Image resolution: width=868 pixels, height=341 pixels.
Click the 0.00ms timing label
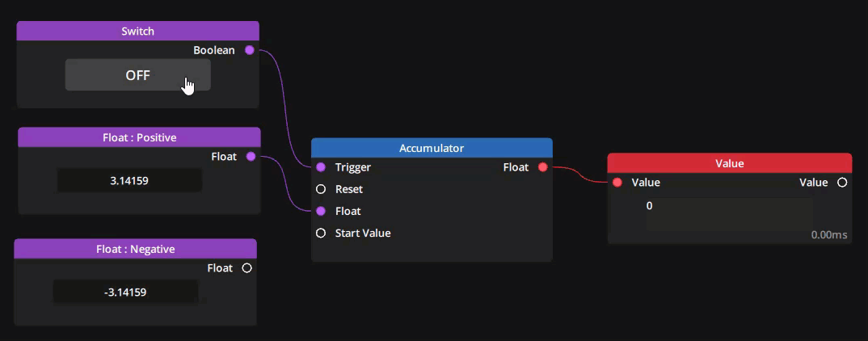pos(828,235)
